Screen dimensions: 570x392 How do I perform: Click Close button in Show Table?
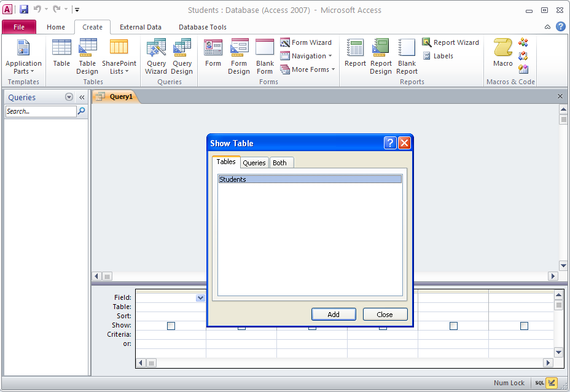tap(385, 314)
